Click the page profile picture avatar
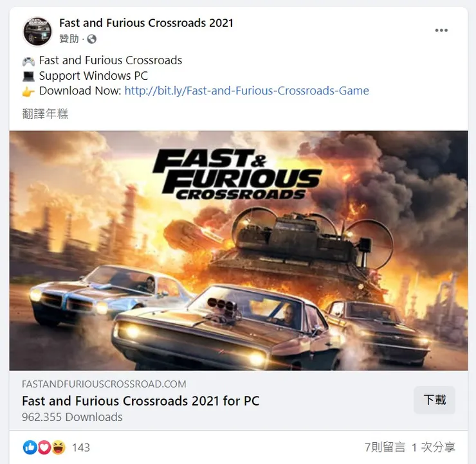The width and height of the screenshot is (476, 464). point(38,31)
